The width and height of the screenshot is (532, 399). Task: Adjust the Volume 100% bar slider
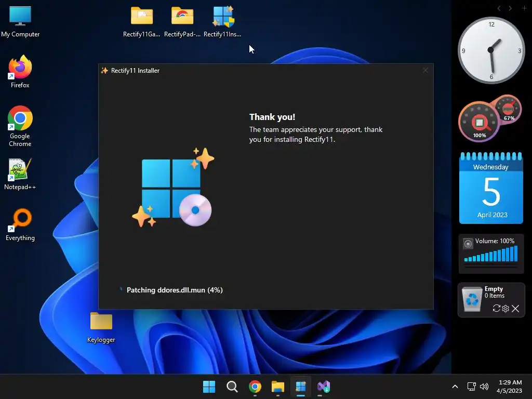pyautogui.click(x=491, y=254)
